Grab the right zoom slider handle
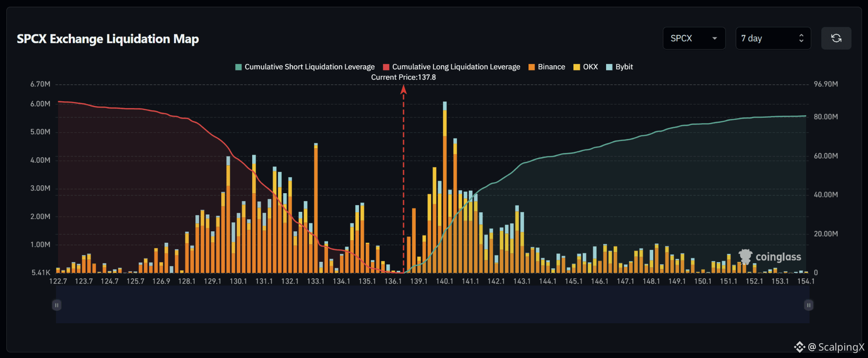Image resolution: width=868 pixels, height=358 pixels. (809, 305)
